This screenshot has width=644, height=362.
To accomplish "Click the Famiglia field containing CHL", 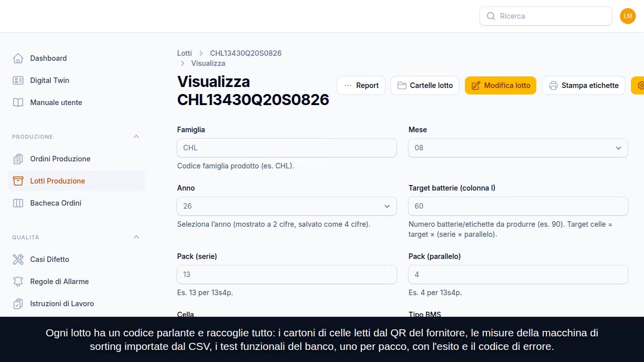I will point(287,148).
